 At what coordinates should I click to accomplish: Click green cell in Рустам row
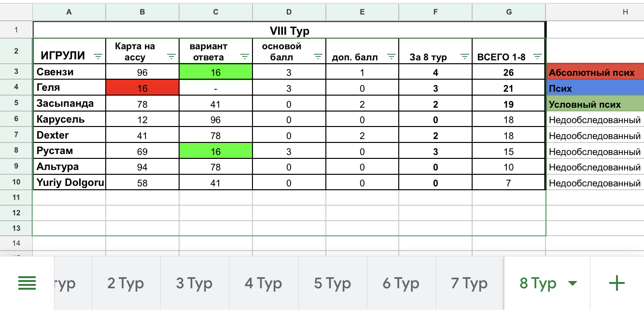click(216, 152)
